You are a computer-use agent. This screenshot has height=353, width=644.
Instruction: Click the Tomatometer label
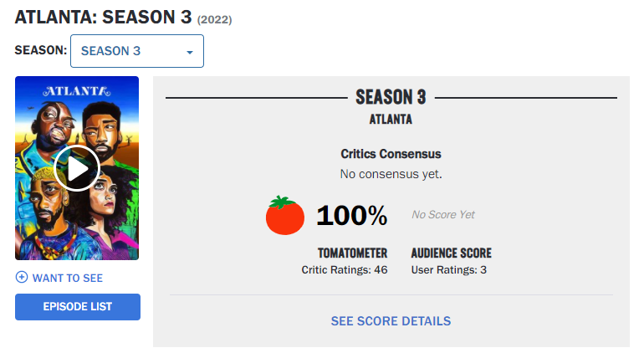[x=352, y=253]
